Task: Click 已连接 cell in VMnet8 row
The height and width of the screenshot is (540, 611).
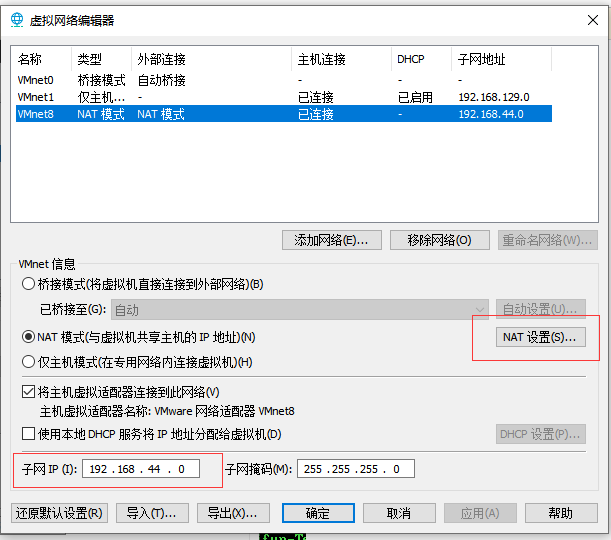Action: tap(316, 114)
